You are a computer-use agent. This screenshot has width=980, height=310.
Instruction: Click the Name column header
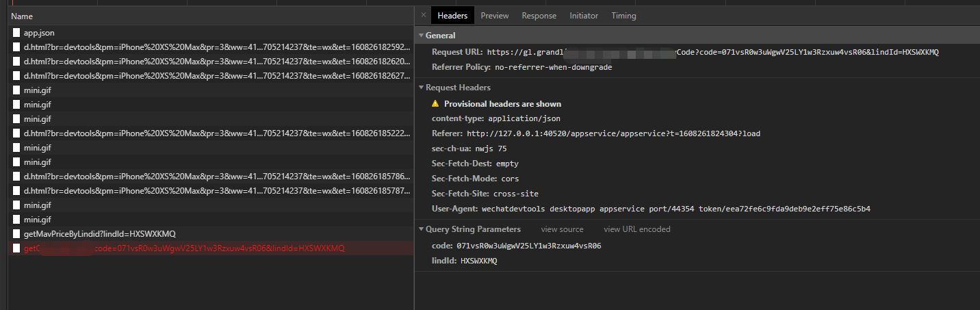coord(22,16)
